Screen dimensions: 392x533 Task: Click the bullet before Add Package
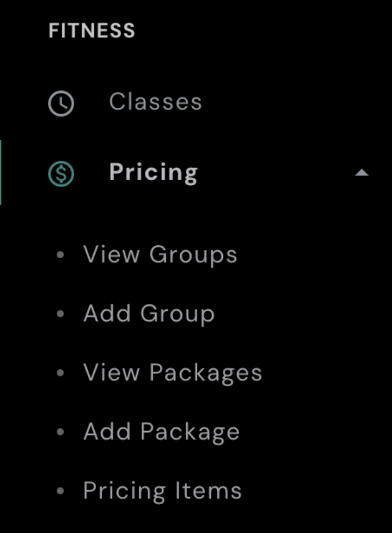61,432
